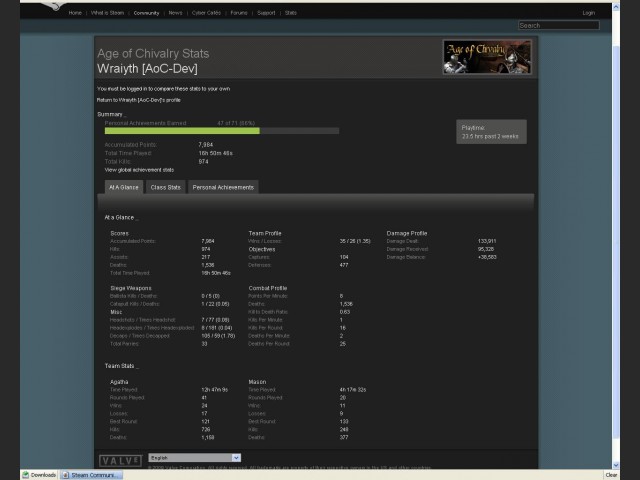Open View global achievement stats link
This screenshot has height=480, width=640.
coord(139,170)
